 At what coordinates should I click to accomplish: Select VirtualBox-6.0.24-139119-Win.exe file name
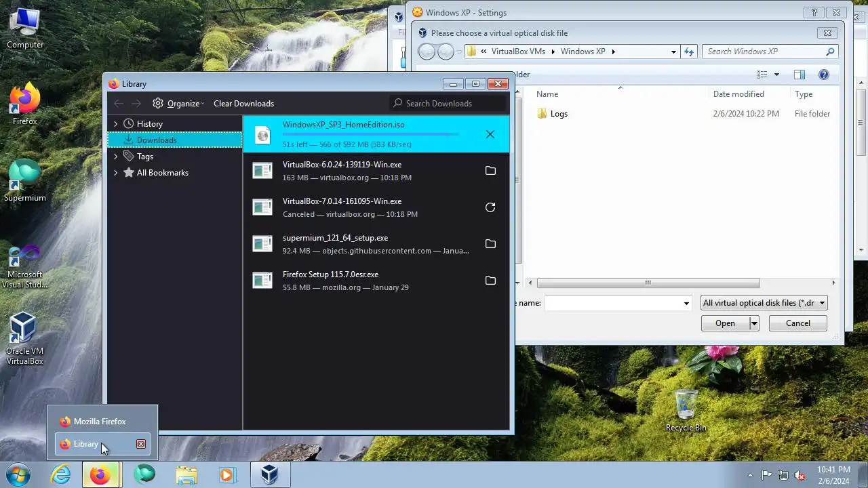point(342,165)
